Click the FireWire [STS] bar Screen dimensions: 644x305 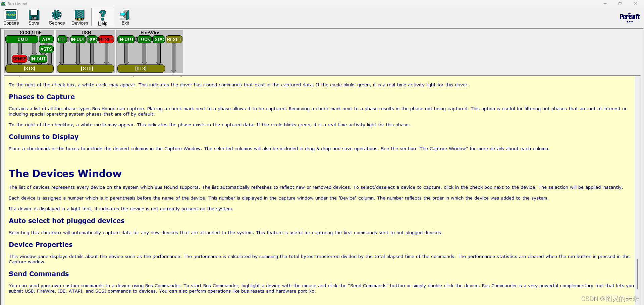(141, 69)
